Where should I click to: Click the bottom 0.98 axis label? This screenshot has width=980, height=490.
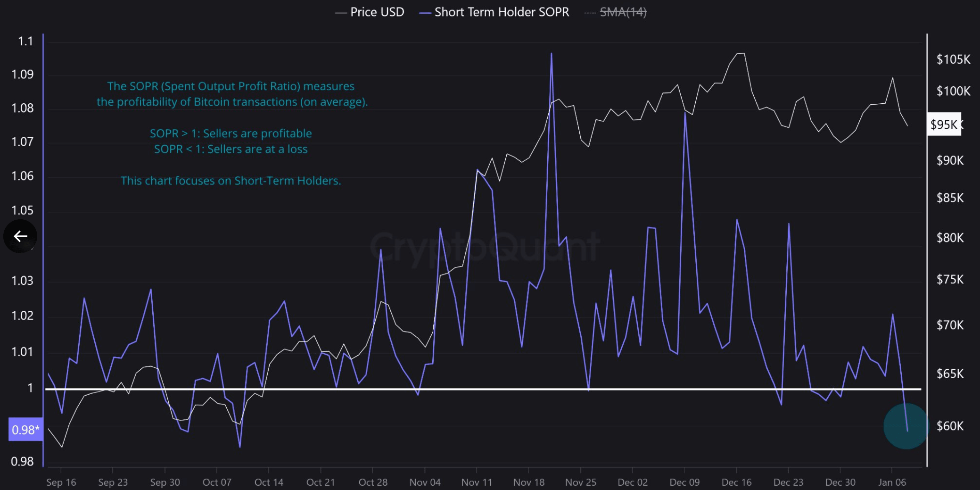23,462
